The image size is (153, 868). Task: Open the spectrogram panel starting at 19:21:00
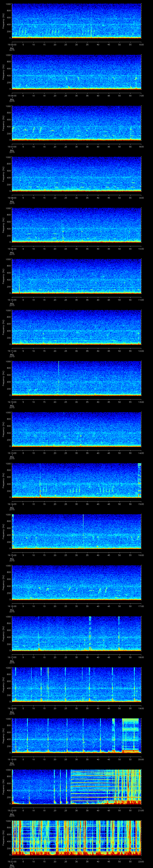point(77,838)
